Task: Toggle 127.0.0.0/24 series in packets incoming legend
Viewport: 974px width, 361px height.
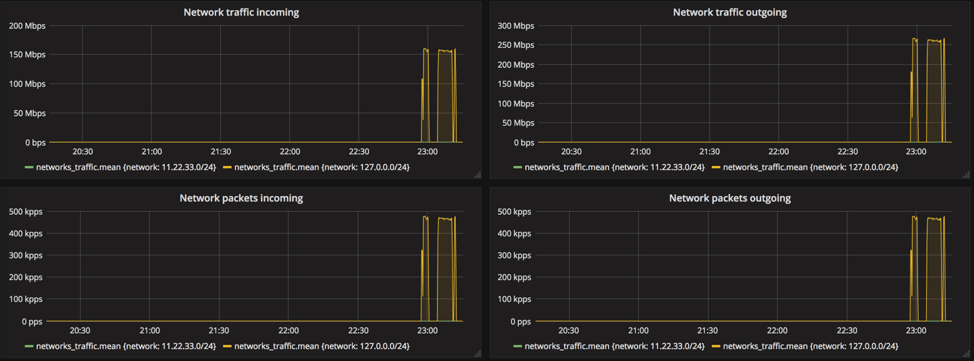Action: 322,346
